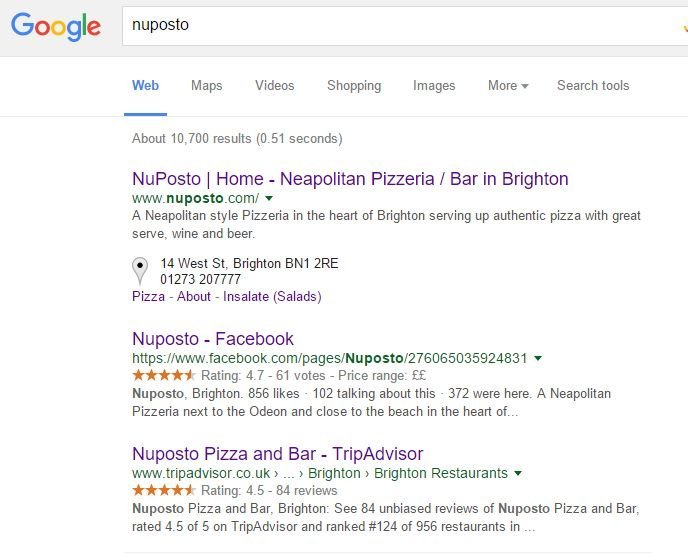Open the Insalate (Salads) sitelink
This screenshot has height=557, width=688.
pyautogui.click(x=272, y=297)
